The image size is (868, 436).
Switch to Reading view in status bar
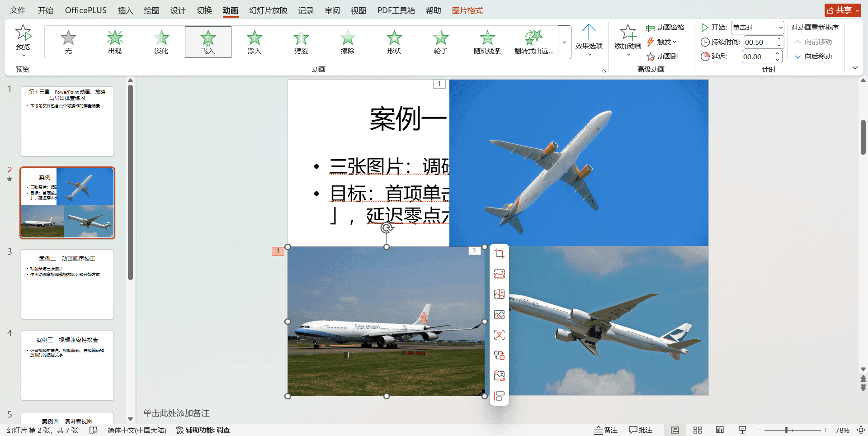pyautogui.click(x=720, y=430)
